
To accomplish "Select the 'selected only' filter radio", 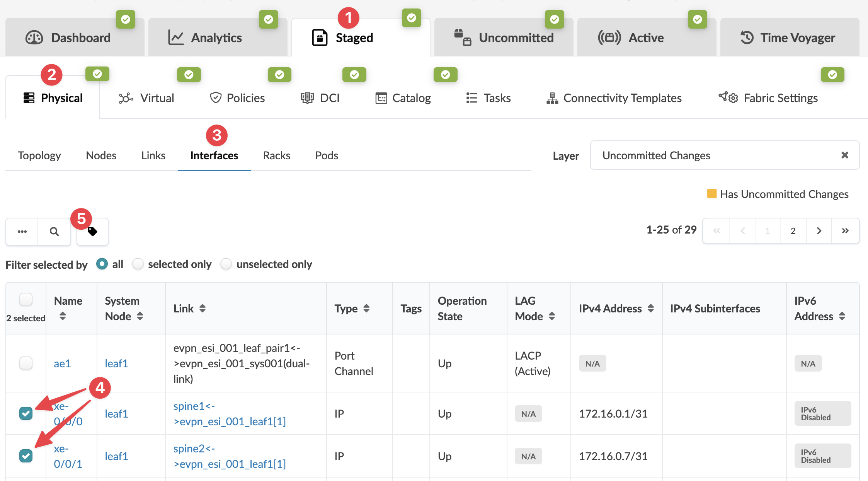I will point(138,264).
